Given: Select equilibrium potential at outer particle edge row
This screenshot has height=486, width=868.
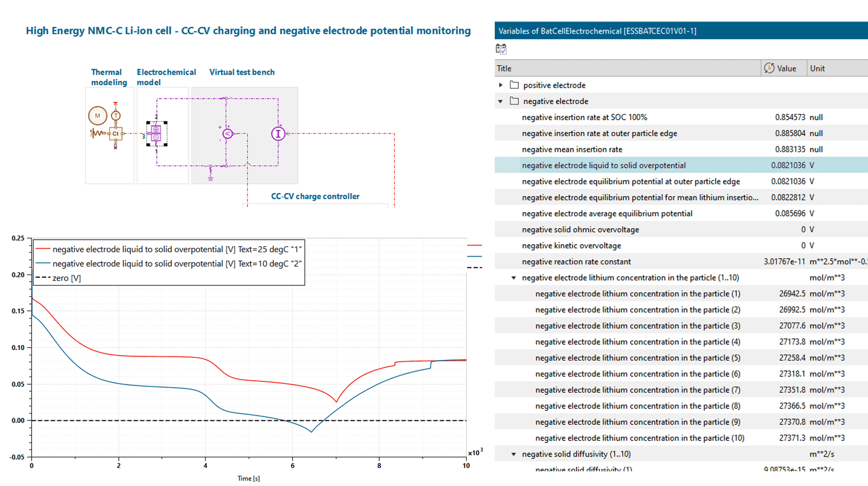Looking at the screenshot, I should tap(681, 181).
